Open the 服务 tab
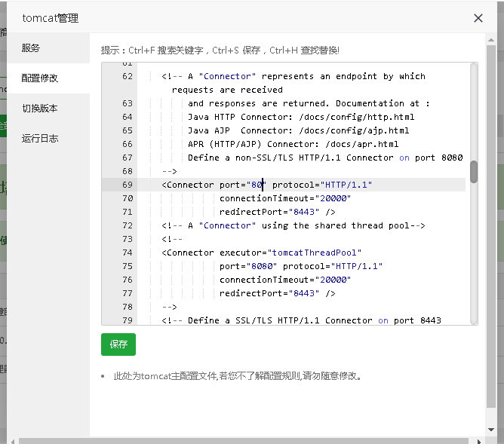The image size is (504, 444). click(x=48, y=48)
